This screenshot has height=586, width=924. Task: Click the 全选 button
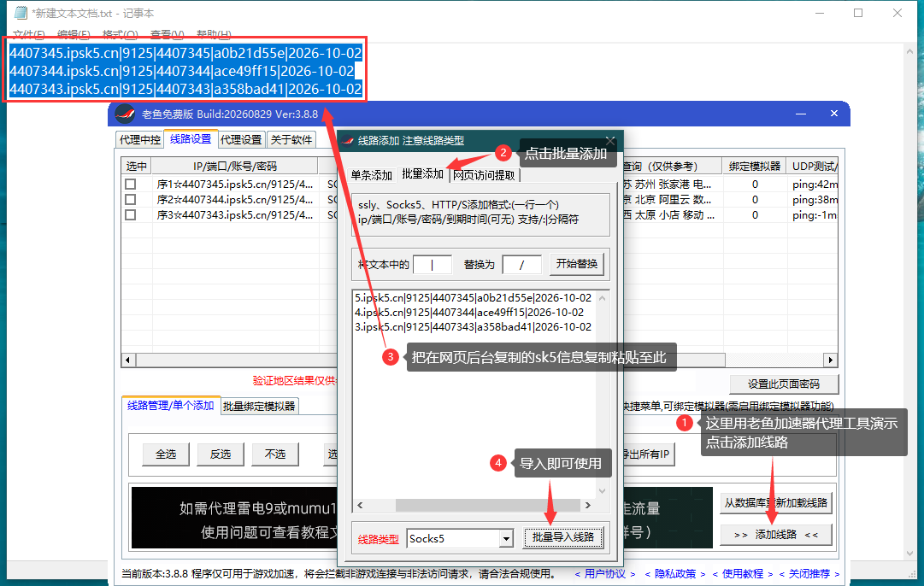tap(166, 454)
